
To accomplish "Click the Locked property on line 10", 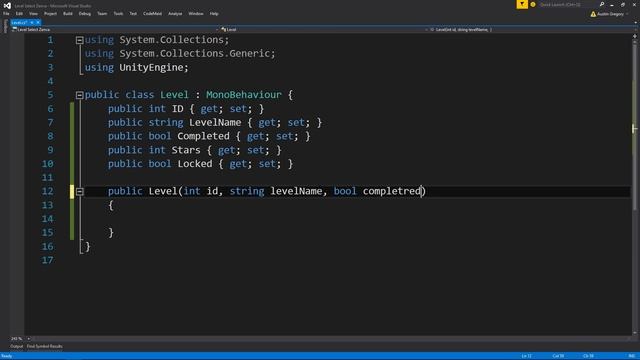I will click(x=195, y=164).
